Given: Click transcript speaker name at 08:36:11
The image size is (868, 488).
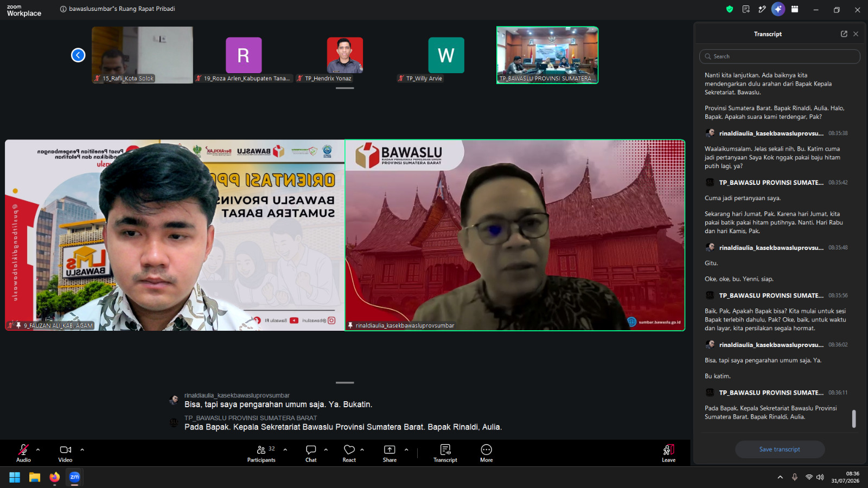Looking at the screenshot, I should coord(771,393).
